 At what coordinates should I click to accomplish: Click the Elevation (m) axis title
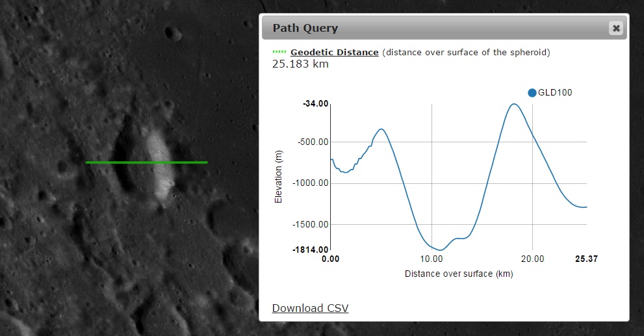279,176
